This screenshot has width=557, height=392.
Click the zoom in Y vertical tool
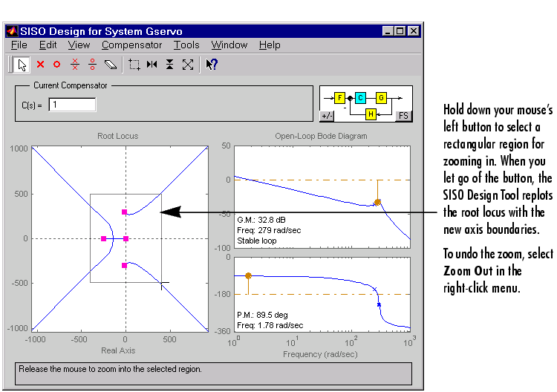(x=170, y=65)
